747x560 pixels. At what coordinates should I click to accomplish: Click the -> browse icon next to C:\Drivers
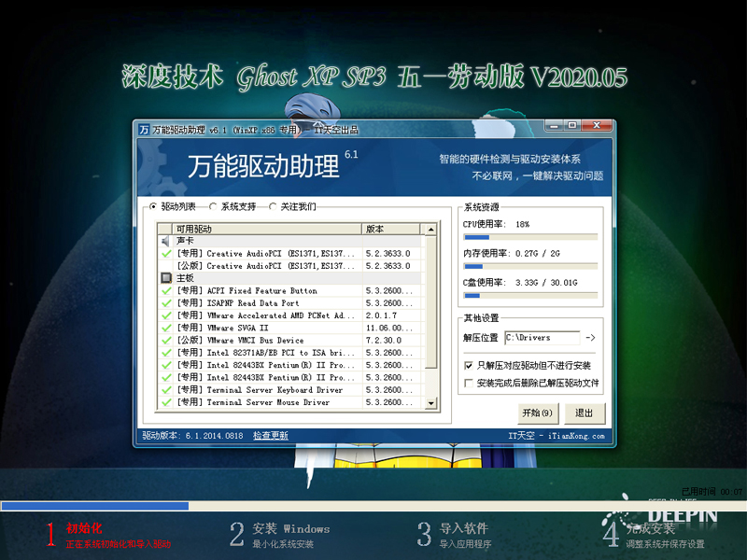tap(588, 339)
